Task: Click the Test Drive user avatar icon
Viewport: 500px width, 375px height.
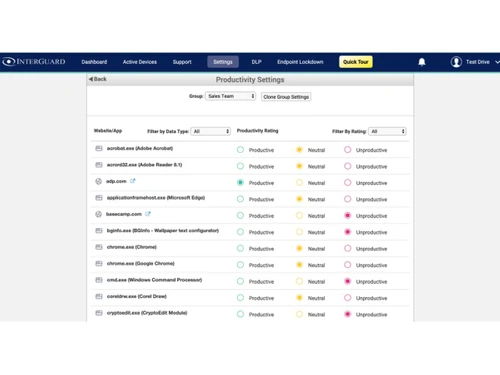Action: coord(456,62)
